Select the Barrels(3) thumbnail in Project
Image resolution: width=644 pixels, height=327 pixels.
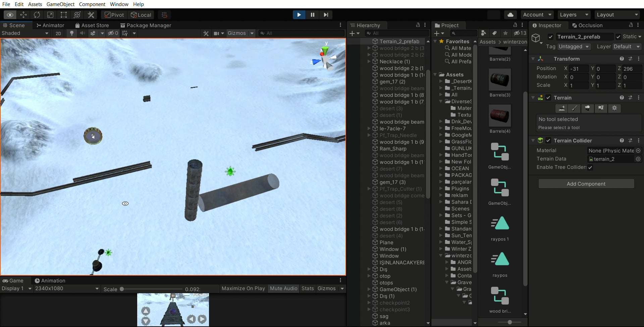(499, 80)
